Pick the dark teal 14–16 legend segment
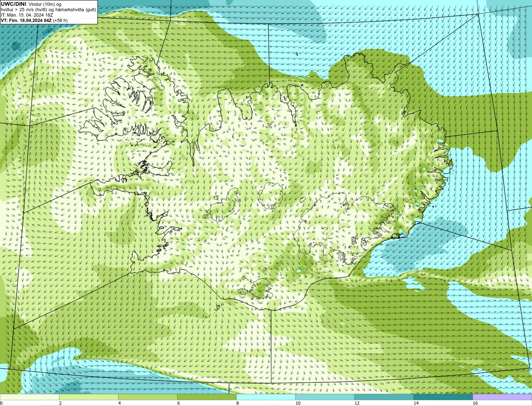532x406 pixels. pyautogui.click(x=443, y=397)
